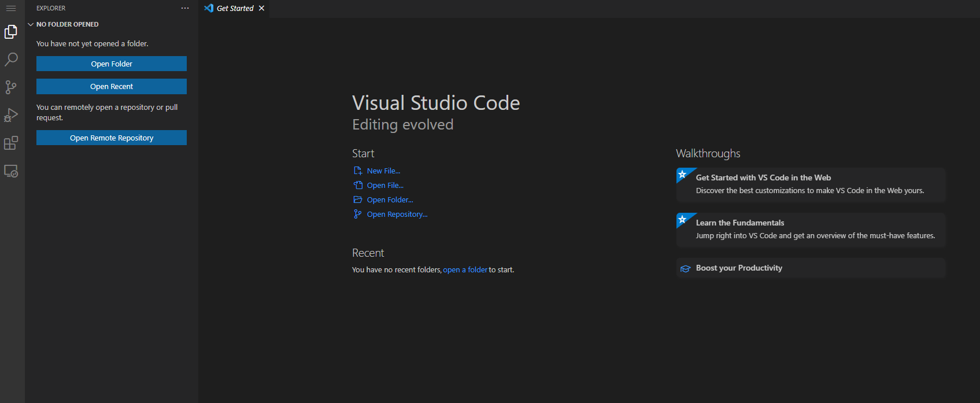Open the Explorer view in activity bar
This screenshot has height=403, width=980.
tap(11, 32)
